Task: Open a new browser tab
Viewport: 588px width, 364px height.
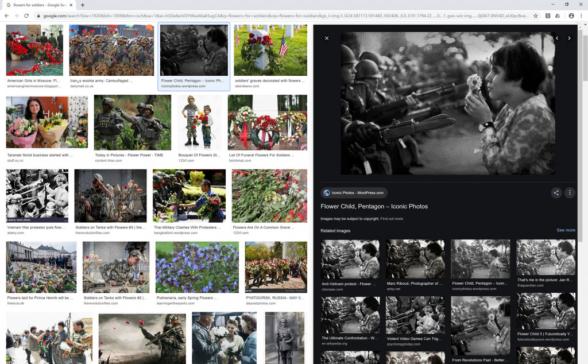Action: point(83,5)
